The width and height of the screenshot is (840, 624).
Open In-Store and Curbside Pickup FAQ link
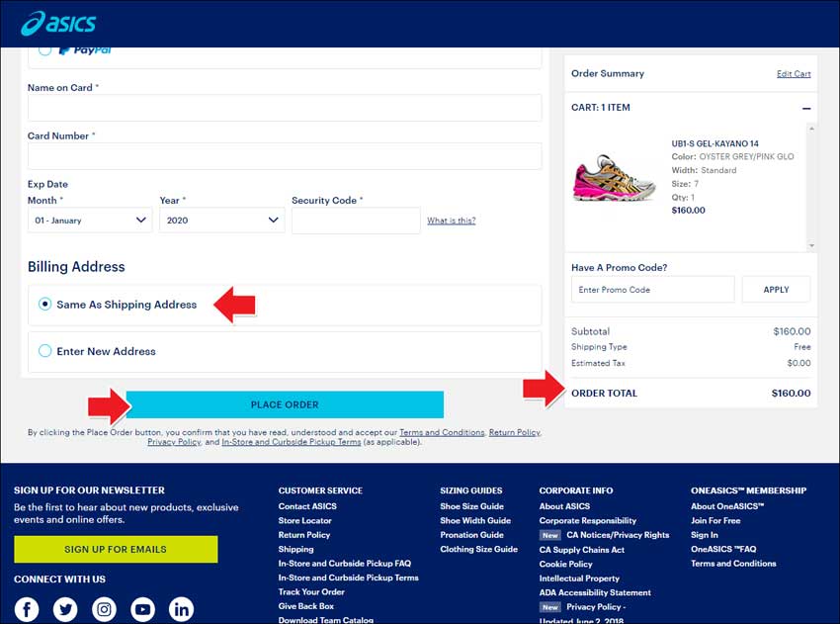pos(345,564)
